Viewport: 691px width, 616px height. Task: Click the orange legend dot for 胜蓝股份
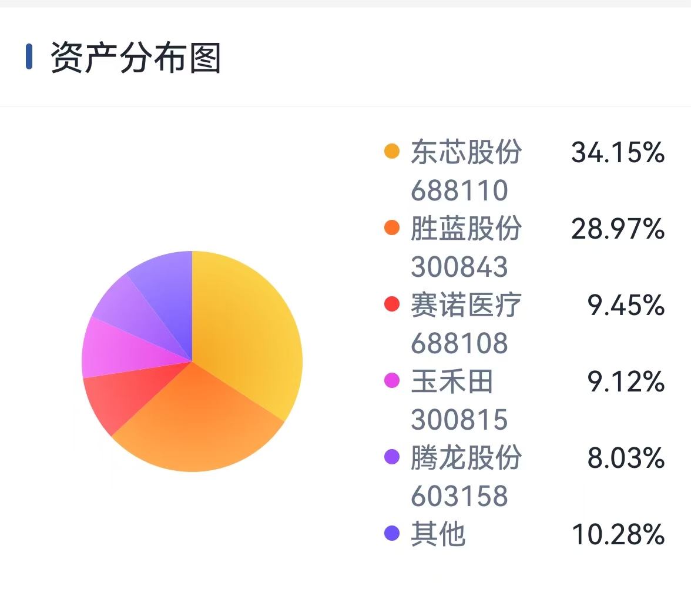point(392,227)
